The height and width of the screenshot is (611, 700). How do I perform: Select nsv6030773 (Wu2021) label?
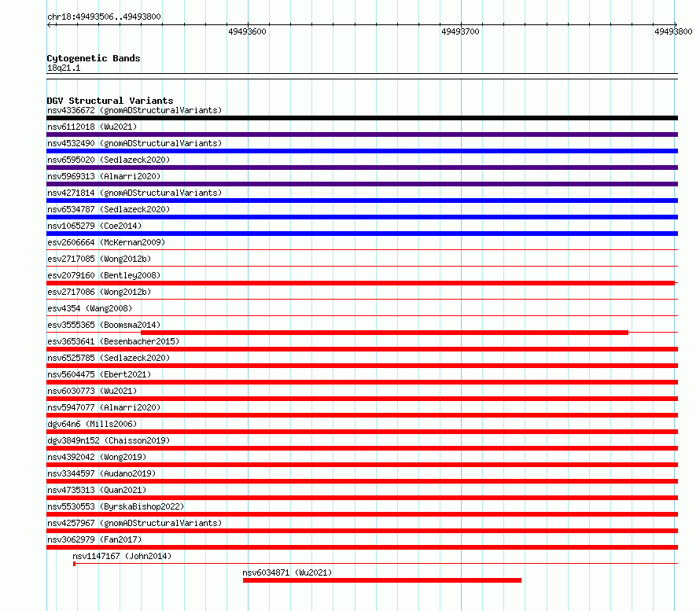(x=92, y=391)
